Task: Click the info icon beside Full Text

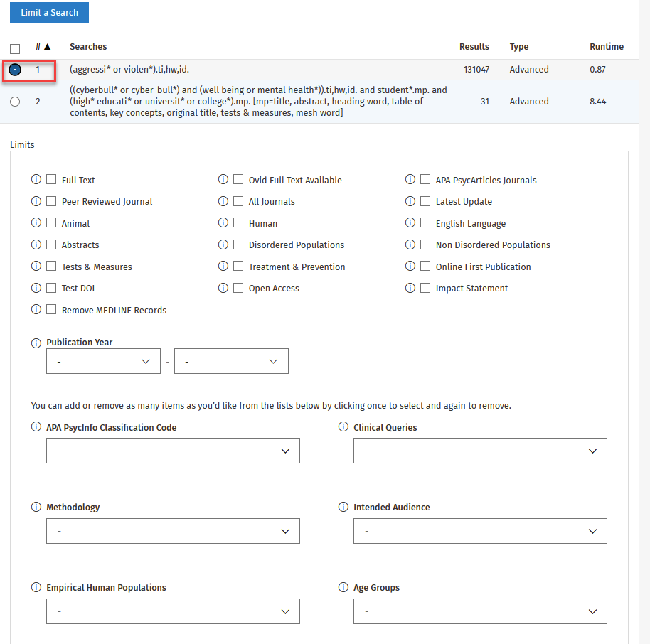Action: (36, 180)
